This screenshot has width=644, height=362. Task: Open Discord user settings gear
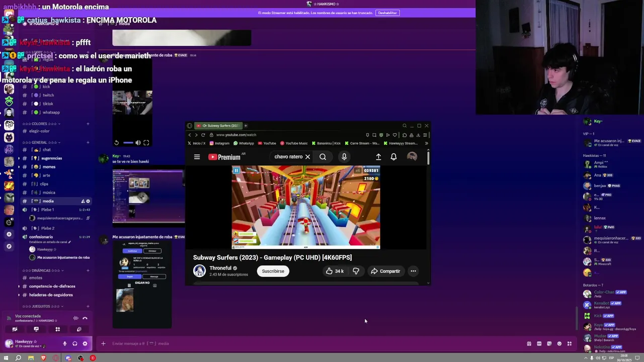(x=85, y=343)
